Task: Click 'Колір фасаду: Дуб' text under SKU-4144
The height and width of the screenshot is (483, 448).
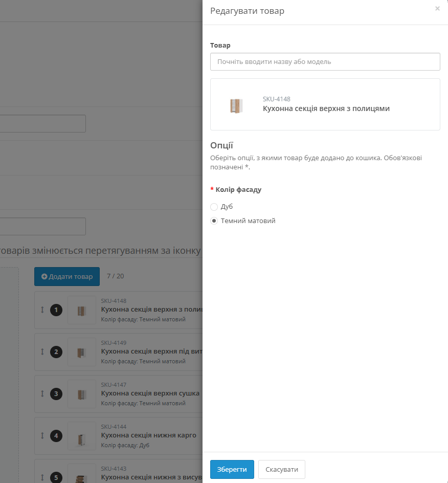Action: coord(125,446)
